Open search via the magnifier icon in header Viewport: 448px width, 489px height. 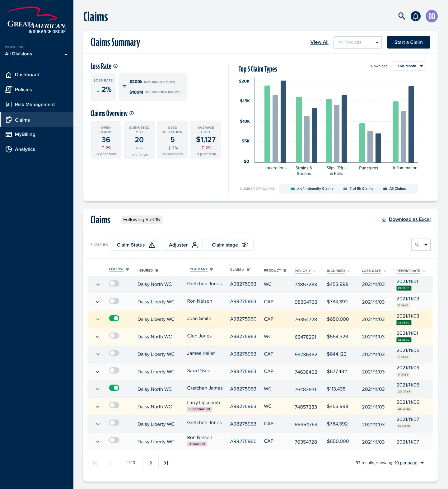click(402, 16)
